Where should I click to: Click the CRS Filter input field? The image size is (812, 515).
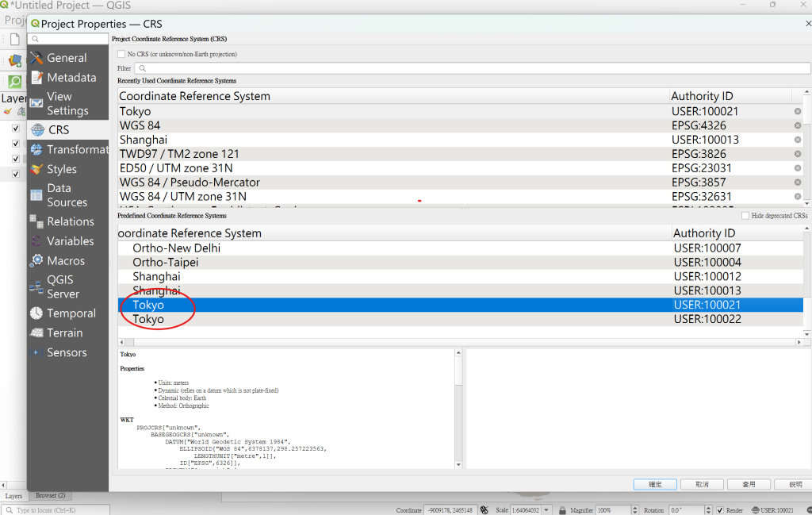(x=473, y=68)
